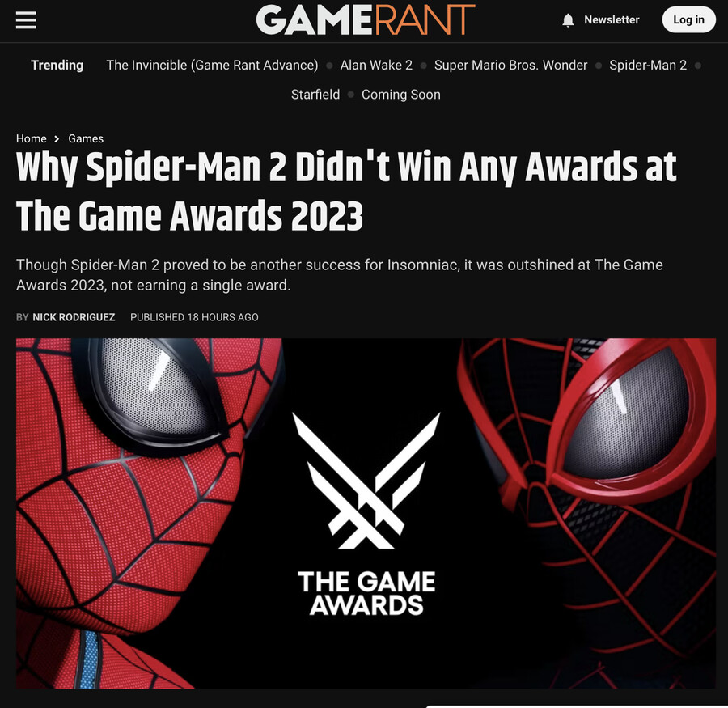Click the GameRant logo
This screenshot has width=728, height=708.
click(366, 20)
